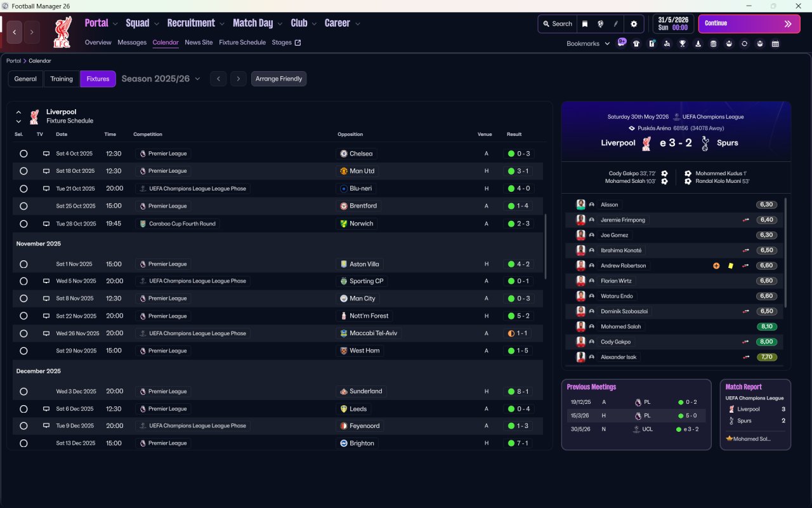Select the West Ham fixture radio button

pyautogui.click(x=23, y=351)
